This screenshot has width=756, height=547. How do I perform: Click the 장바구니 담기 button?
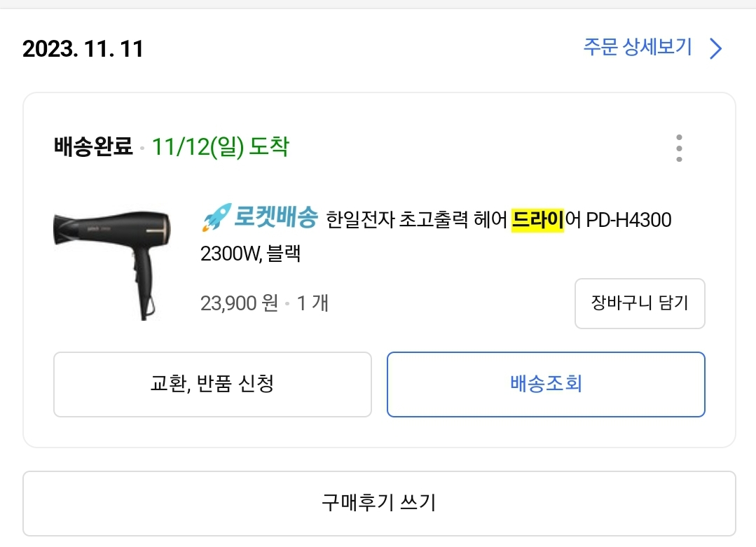click(640, 303)
